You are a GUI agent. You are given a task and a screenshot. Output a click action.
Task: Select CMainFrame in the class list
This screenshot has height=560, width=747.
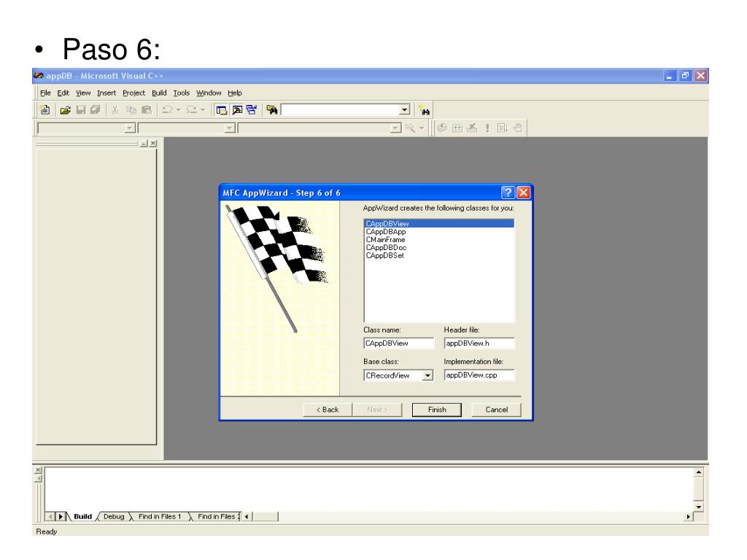[439, 239]
